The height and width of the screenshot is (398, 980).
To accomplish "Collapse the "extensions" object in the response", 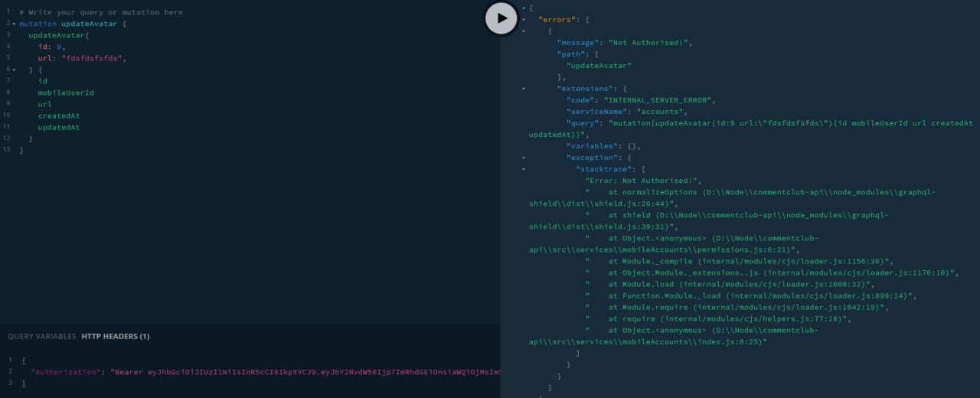I will 524,89.
